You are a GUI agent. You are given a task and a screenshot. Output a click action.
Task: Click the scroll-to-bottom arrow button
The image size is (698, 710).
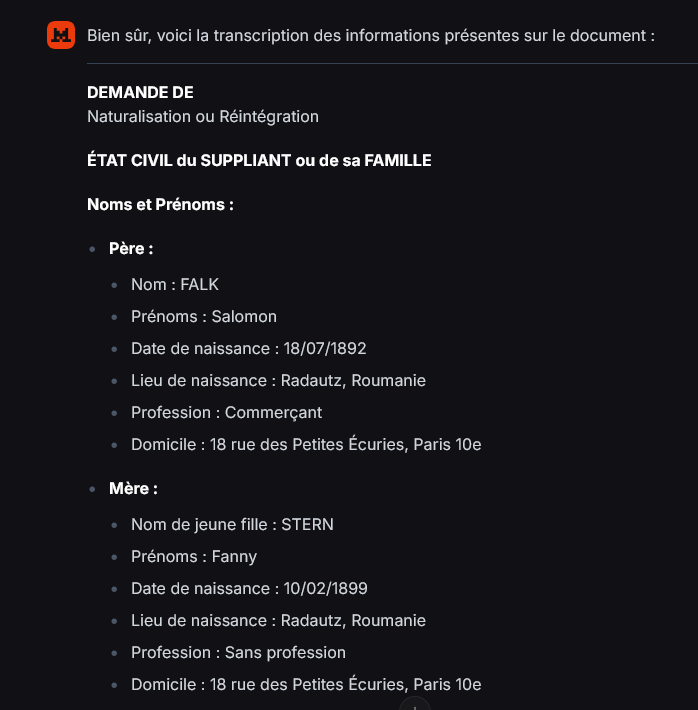click(414, 705)
